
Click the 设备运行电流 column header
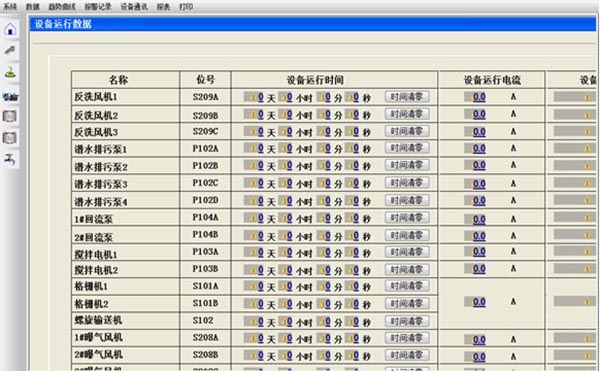click(492, 80)
